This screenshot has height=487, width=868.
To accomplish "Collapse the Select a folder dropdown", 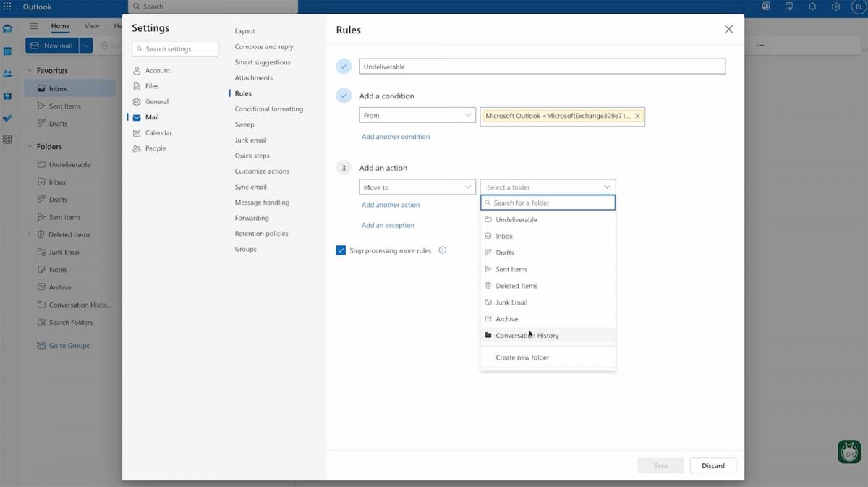I will [x=548, y=187].
